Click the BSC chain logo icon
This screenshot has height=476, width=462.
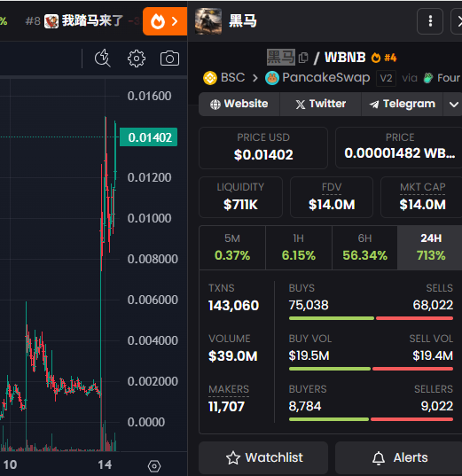pyautogui.click(x=210, y=78)
